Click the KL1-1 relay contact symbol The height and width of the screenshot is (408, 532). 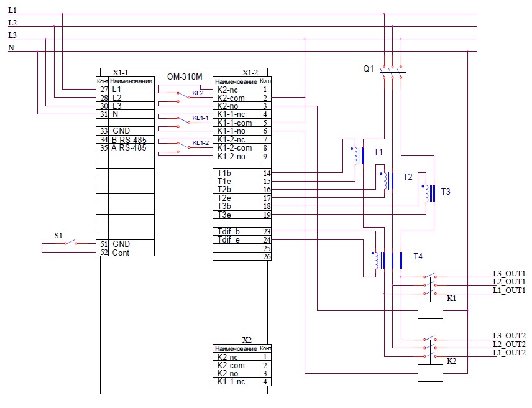point(182,119)
